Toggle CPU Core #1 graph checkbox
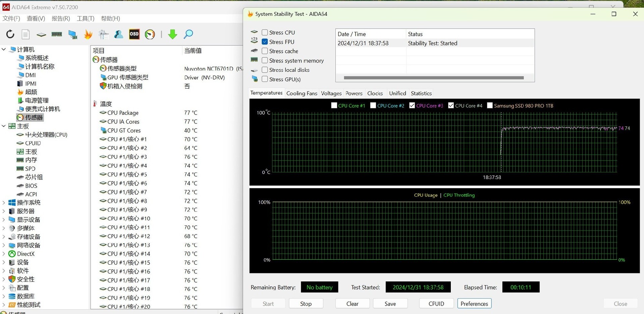Image resolution: width=644 pixels, height=314 pixels. coord(334,105)
